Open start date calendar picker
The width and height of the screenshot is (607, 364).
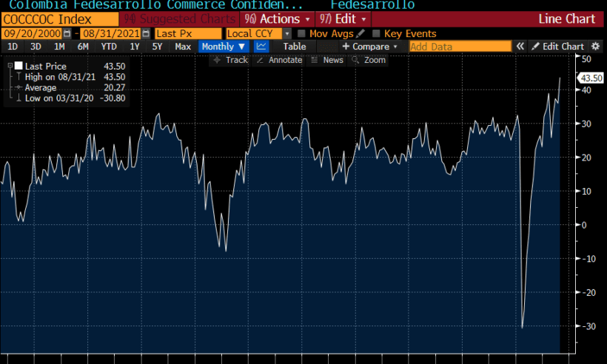click(x=67, y=33)
